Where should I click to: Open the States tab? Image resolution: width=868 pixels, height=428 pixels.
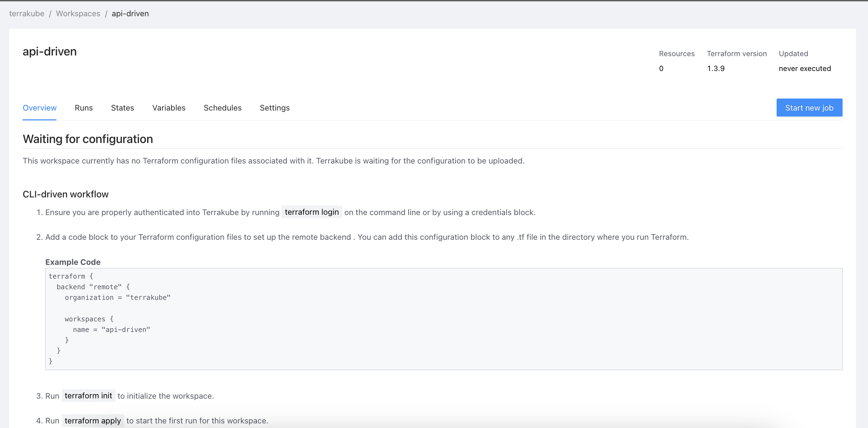(x=122, y=108)
